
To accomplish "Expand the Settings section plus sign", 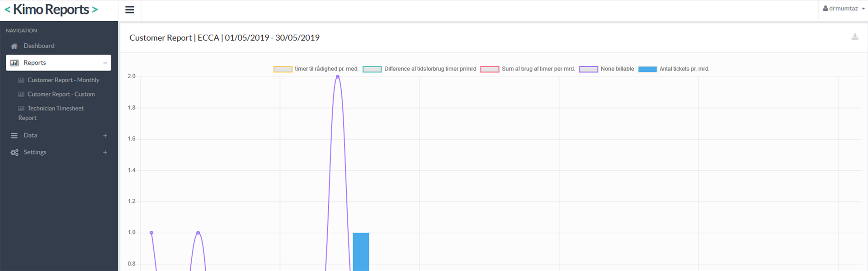I will click(x=105, y=153).
